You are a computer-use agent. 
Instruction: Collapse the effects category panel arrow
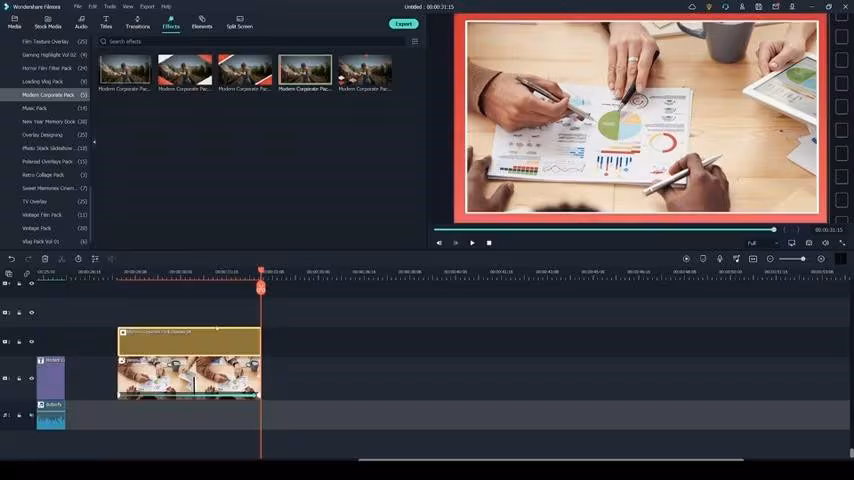(94, 142)
